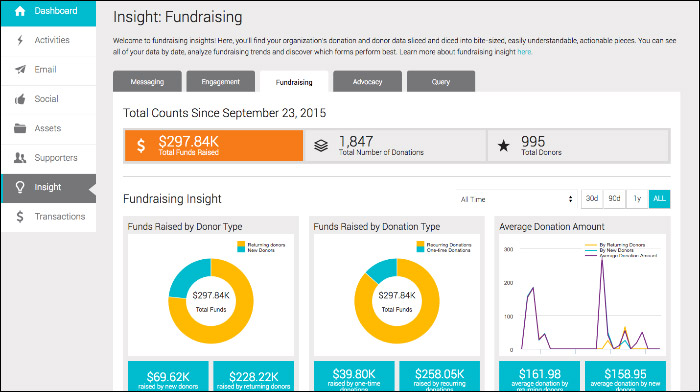
Task: Switch range to 30d
Action: (592, 199)
